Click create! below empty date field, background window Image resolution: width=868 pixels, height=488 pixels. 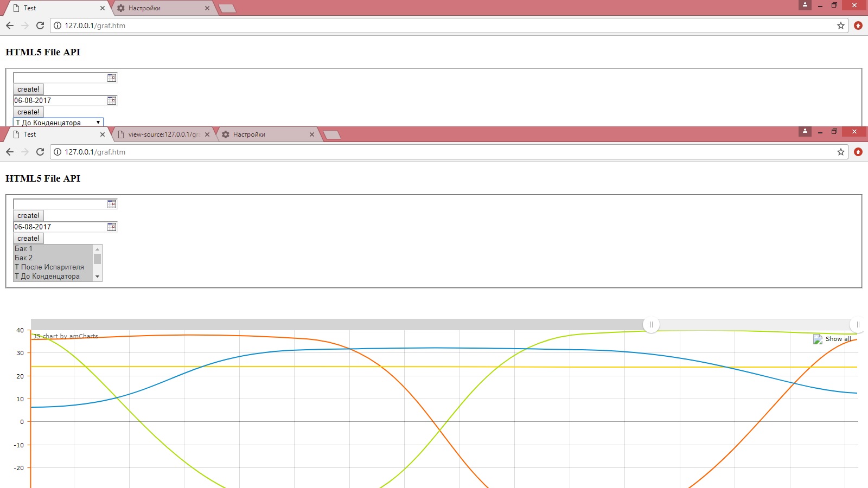point(28,89)
